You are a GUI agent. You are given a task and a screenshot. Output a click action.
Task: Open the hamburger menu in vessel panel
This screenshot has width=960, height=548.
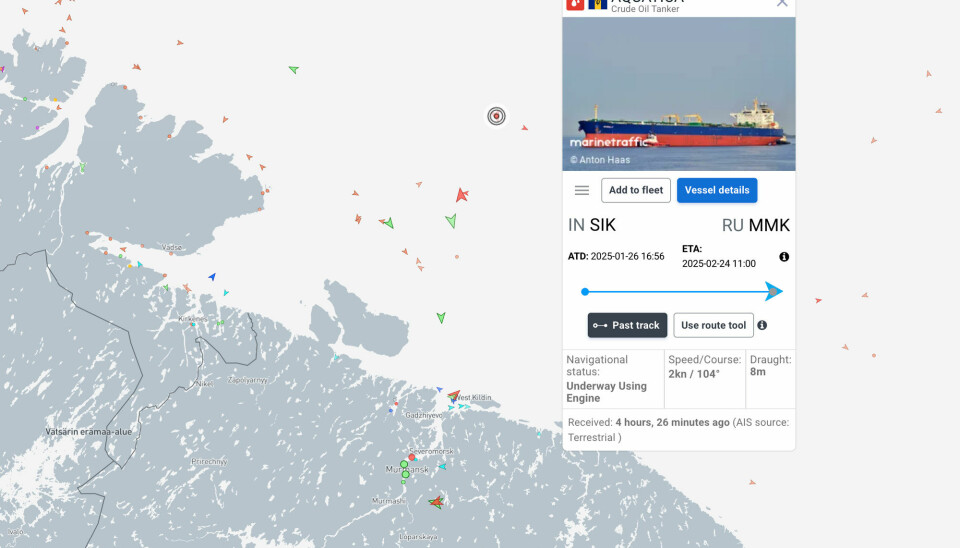(582, 190)
